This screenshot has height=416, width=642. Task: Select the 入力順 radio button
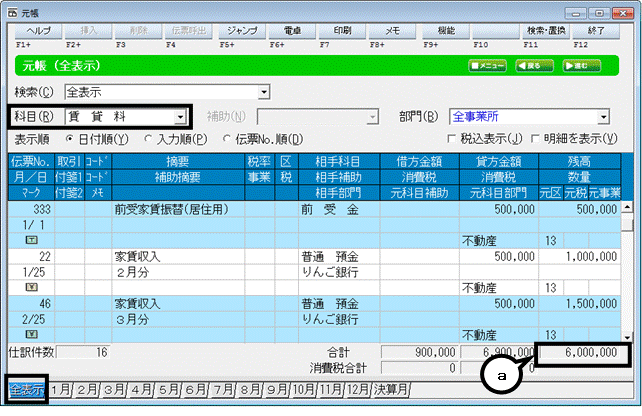(x=148, y=139)
